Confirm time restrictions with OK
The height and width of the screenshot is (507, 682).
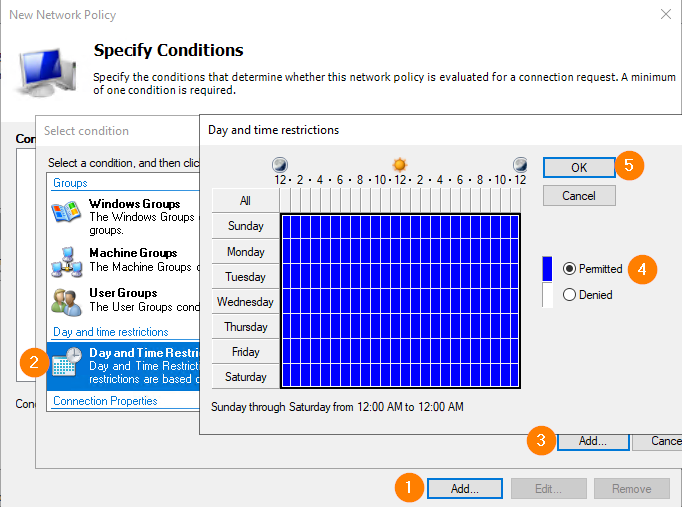coord(579,168)
